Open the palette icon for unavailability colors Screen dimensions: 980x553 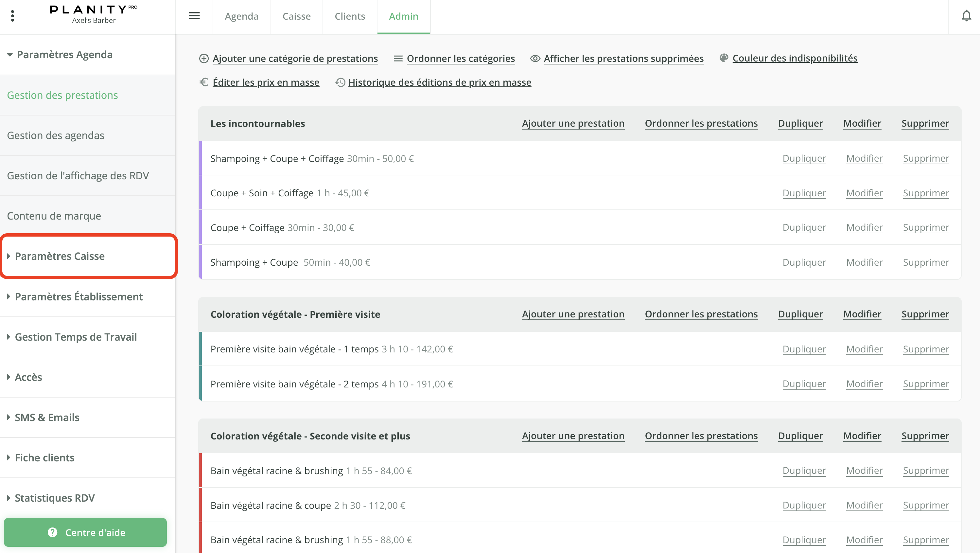[724, 58]
